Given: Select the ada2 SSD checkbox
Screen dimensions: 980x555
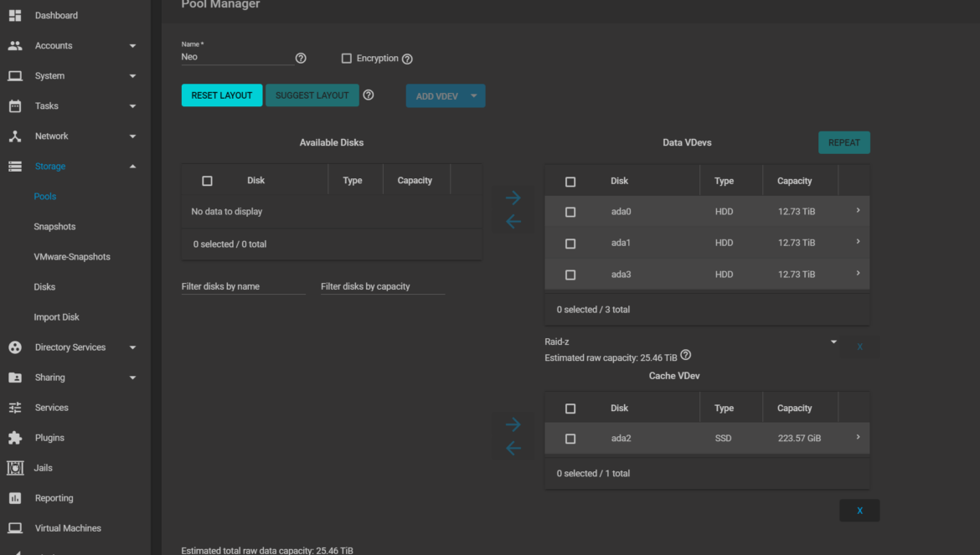Looking at the screenshot, I should pyautogui.click(x=570, y=439).
